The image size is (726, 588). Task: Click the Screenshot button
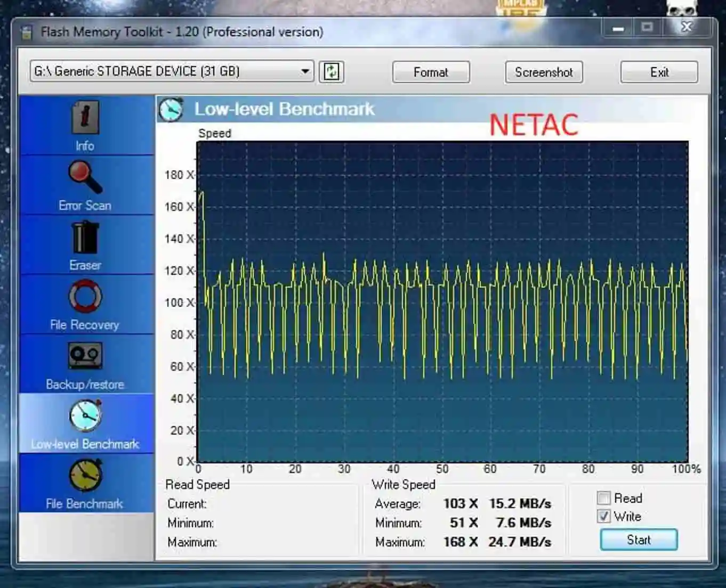pyautogui.click(x=544, y=72)
